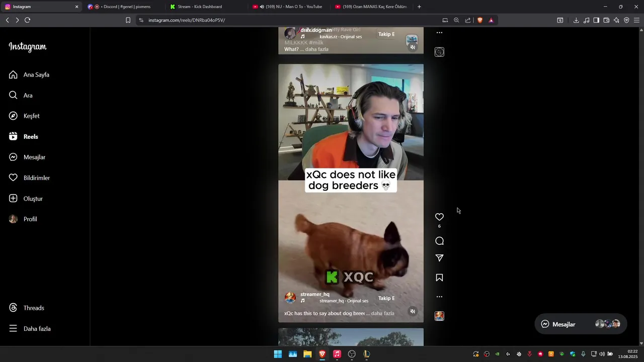Viewport: 644px width, 362px height.
Task: Open the floating Mesajlar chat button
Action: 580,324
